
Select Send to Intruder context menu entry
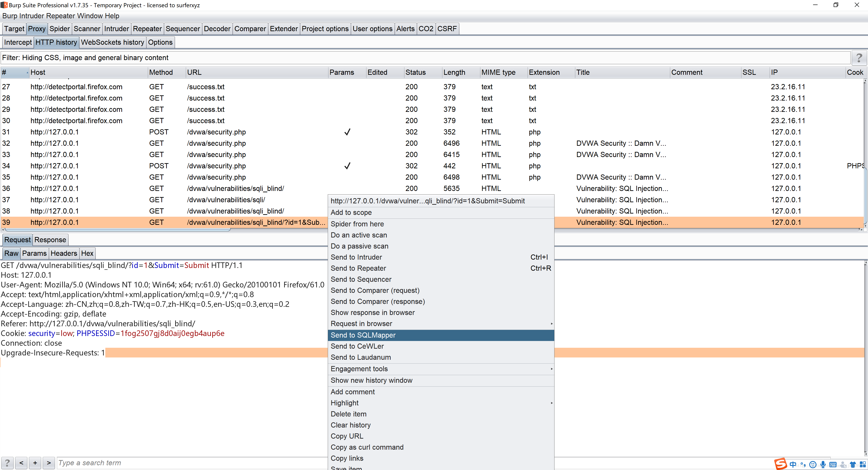tap(441, 257)
